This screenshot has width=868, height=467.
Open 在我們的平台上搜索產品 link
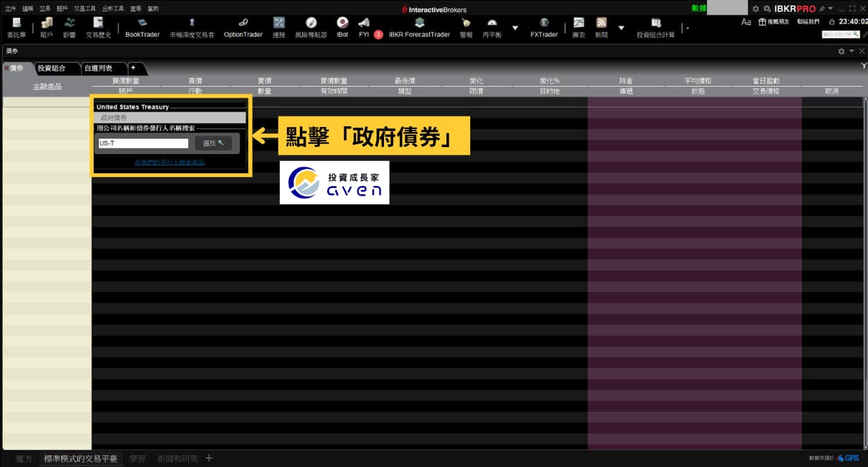[170, 162]
